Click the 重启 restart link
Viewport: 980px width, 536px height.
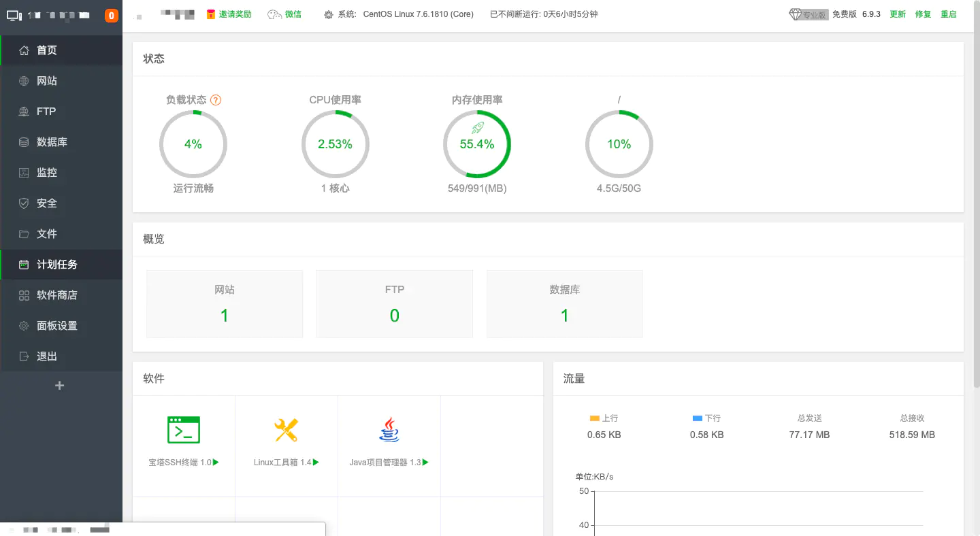pos(948,14)
